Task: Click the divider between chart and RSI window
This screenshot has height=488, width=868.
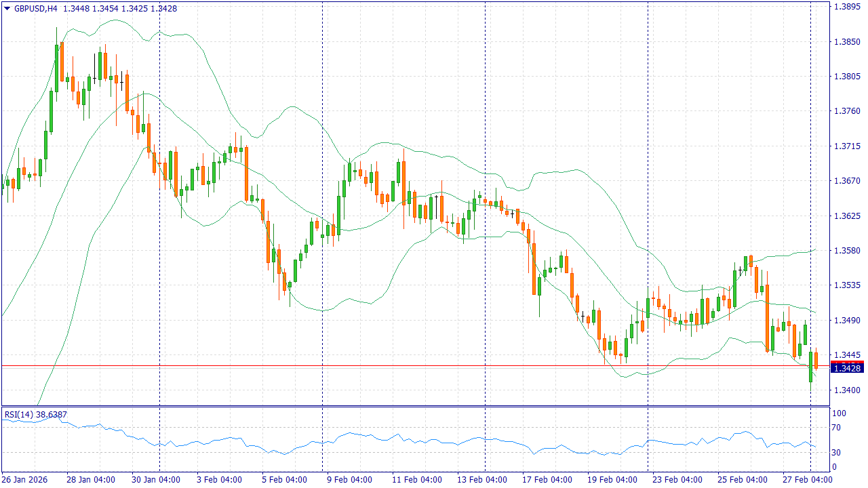Action: pos(407,406)
